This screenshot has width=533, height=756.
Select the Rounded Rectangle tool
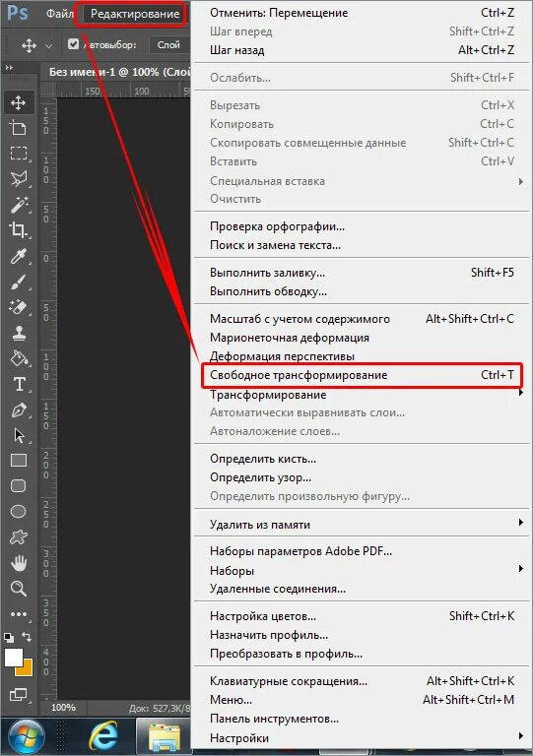tap(19, 486)
